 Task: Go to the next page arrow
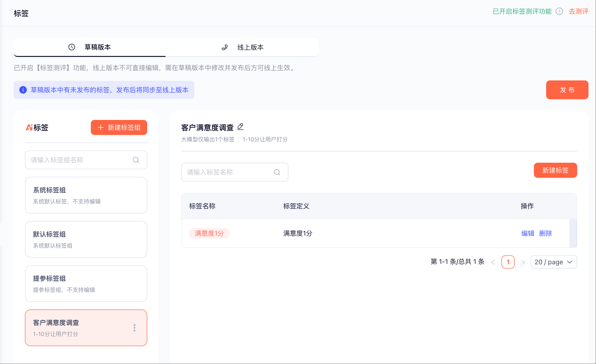523,262
